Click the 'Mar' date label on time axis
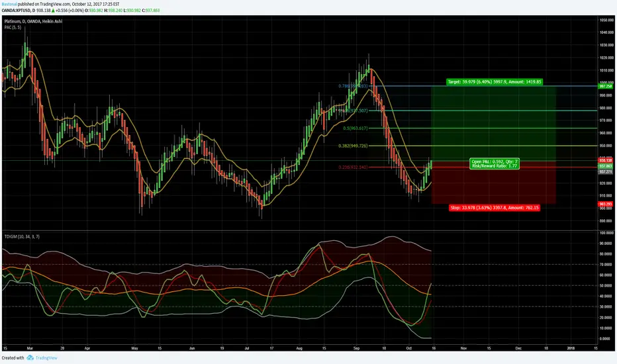The width and height of the screenshot is (617, 364). (x=30, y=348)
